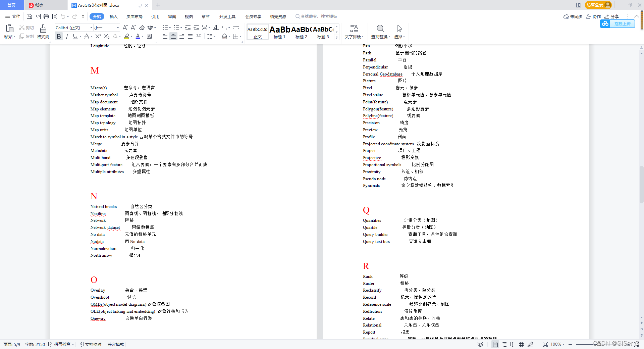Image resolution: width=644 pixels, height=349 pixels.
Task: Align text left icon
Action: click(165, 36)
